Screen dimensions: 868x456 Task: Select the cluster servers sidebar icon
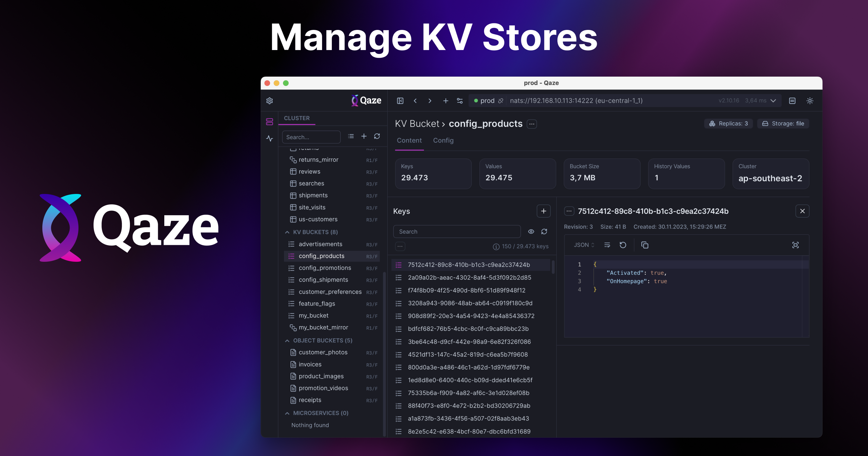click(x=270, y=122)
